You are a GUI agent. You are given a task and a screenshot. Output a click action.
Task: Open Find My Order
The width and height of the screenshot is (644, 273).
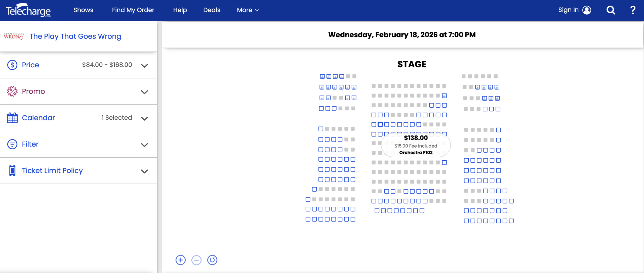click(133, 10)
